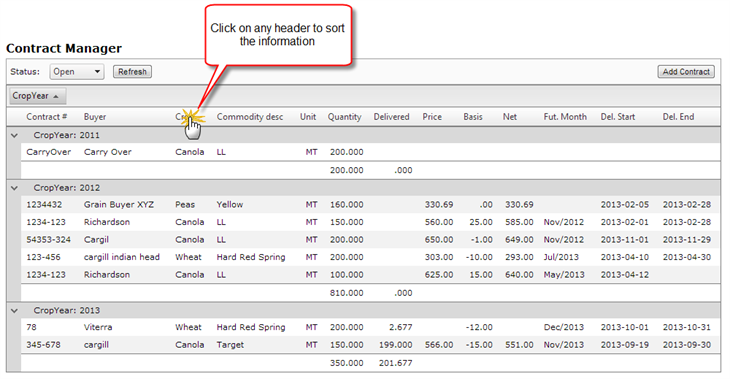The width and height of the screenshot is (730, 379).
Task: Sort by the Net column header
Action: [x=509, y=117]
